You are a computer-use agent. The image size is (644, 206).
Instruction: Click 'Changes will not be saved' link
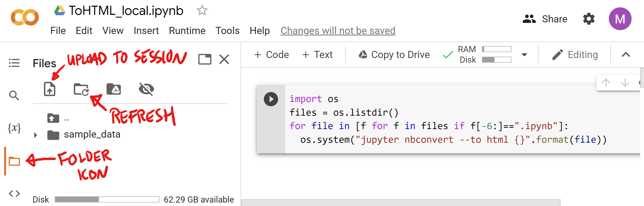pos(338,31)
